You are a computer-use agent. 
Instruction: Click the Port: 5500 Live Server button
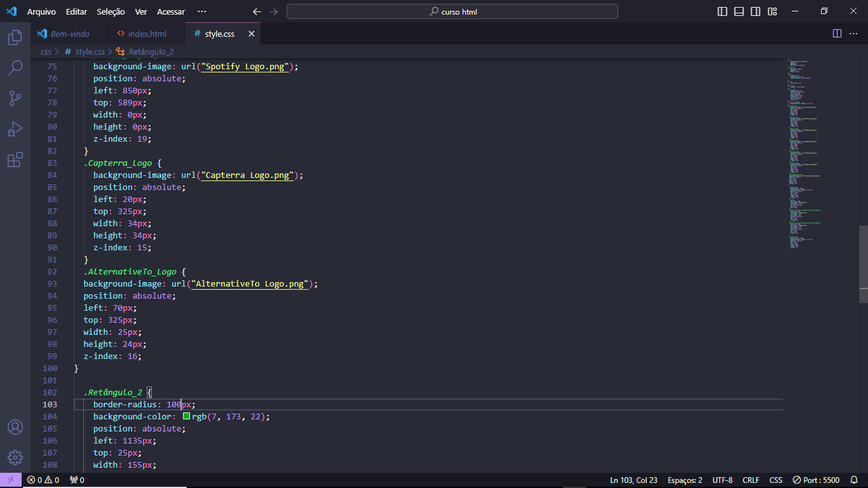point(817,480)
